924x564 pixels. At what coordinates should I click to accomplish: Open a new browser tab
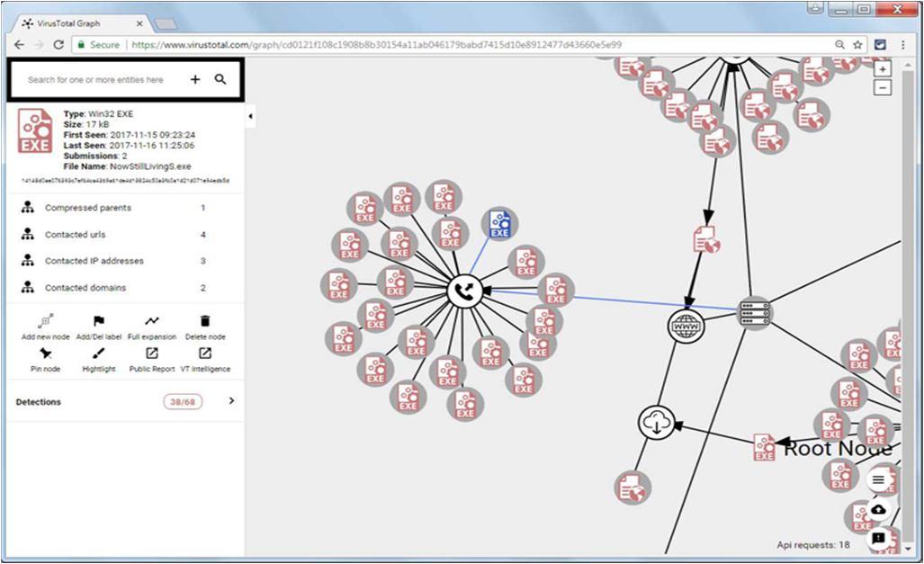tap(166, 24)
